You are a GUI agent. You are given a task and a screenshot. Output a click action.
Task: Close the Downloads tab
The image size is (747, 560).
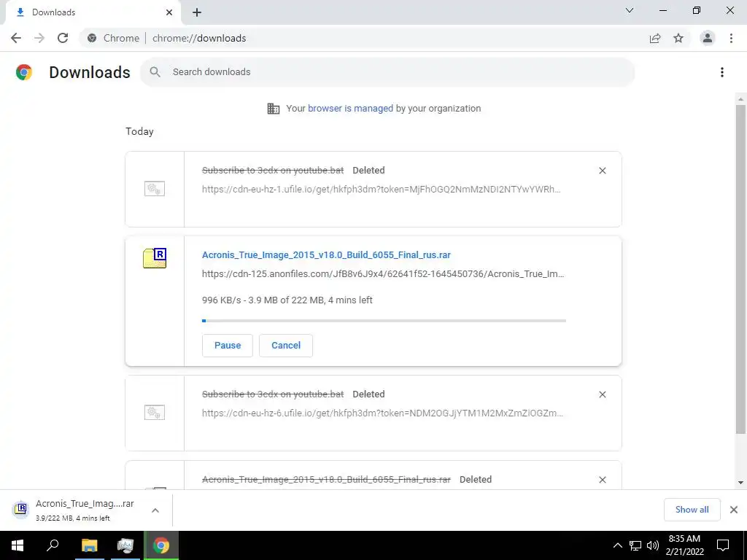(169, 12)
